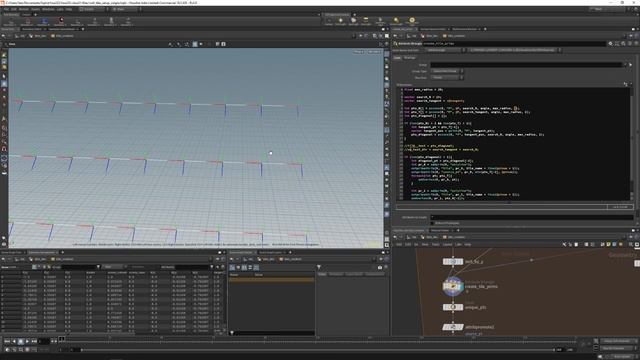Viewport: 640px width, 360px height.
Task: Select the attribpromote2 node
Action: (453, 327)
